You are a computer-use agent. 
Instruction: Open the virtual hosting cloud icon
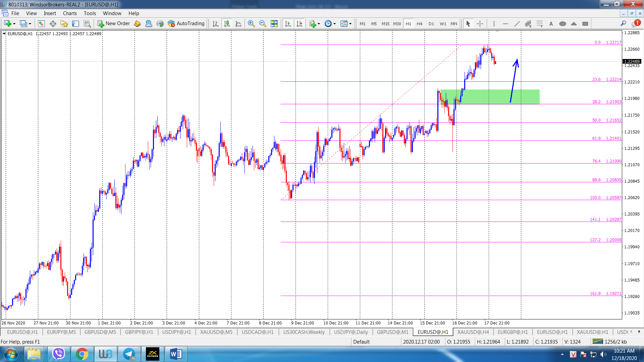149,23
